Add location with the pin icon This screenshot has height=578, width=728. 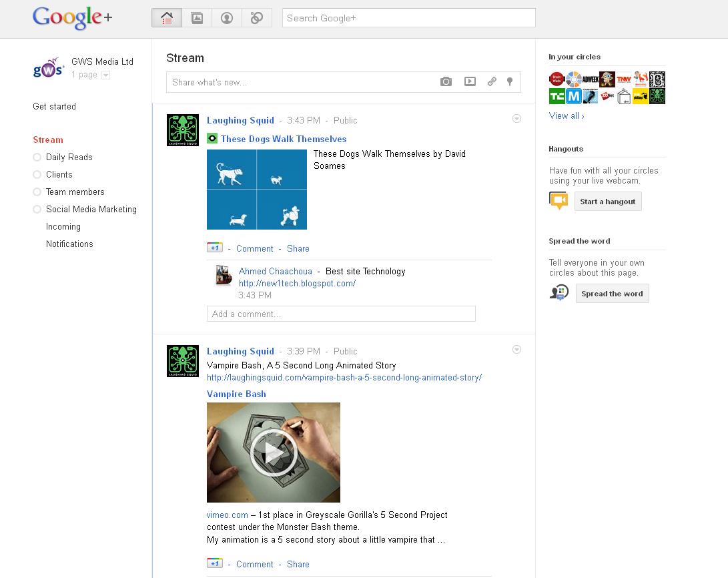point(510,81)
